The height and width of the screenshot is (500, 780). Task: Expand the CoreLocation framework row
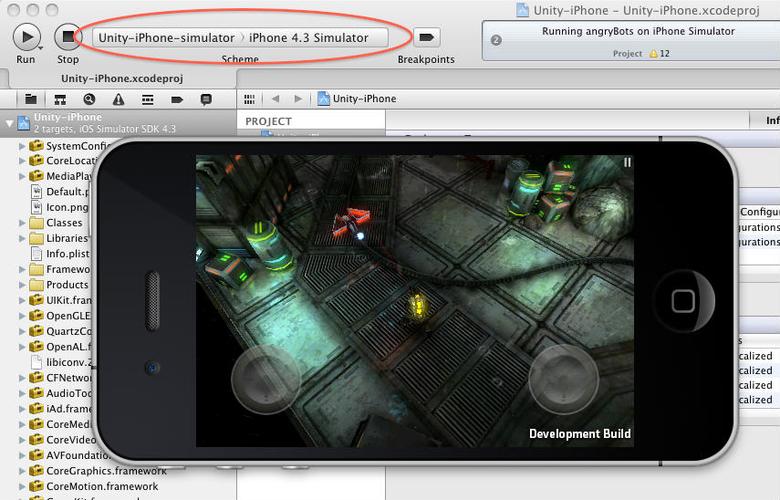coord(22,161)
